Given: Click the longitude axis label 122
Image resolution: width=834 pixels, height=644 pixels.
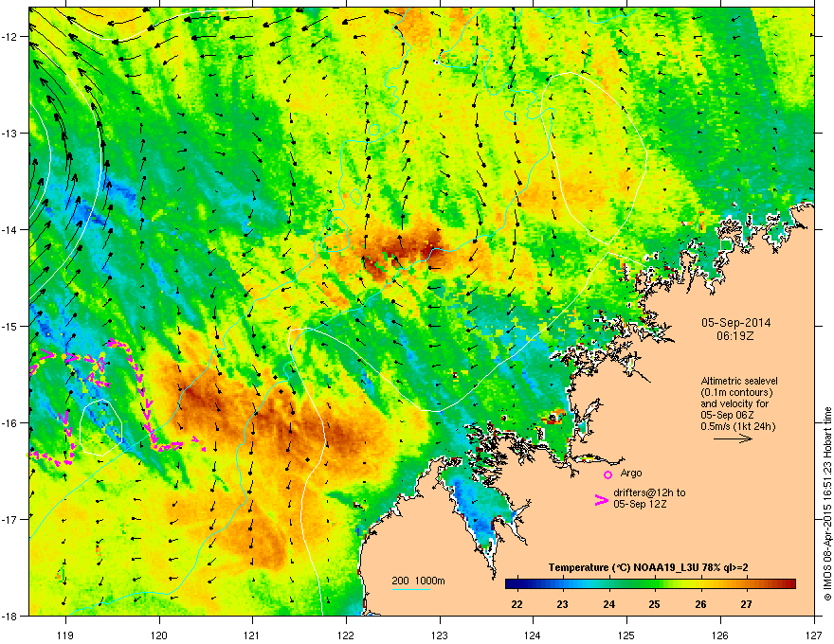Looking at the screenshot, I should pos(346,635).
